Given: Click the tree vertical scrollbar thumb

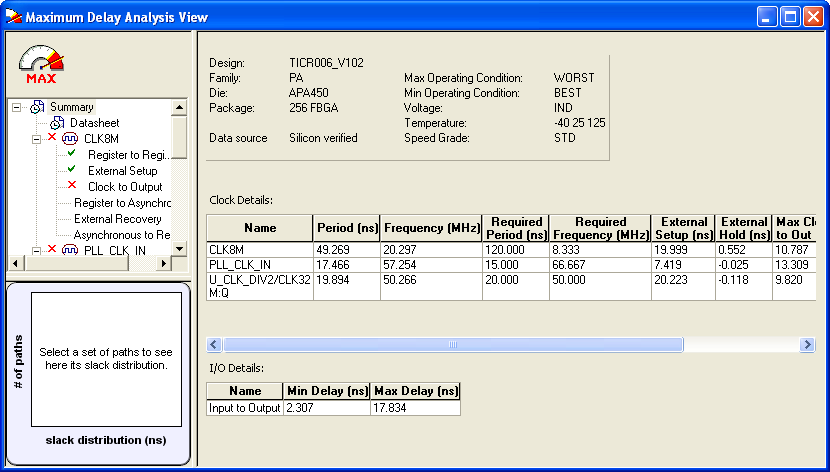Looking at the screenshot, I should click(179, 137).
